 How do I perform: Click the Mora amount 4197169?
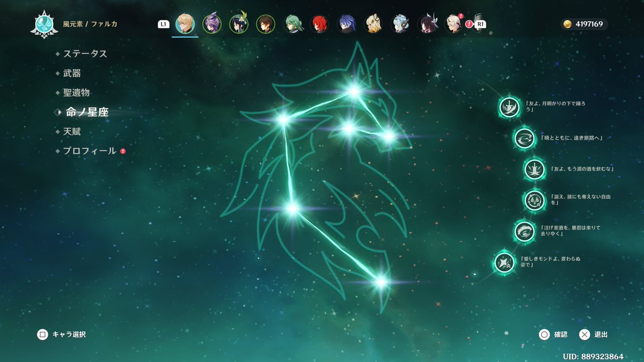tap(588, 24)
